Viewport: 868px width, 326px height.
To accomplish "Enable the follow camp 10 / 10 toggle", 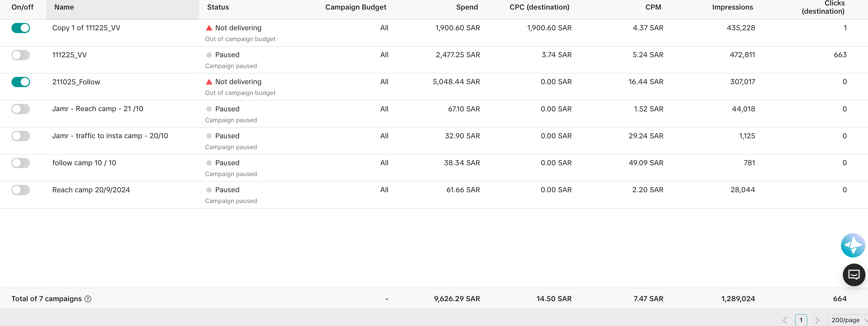I will pyautogui.click(x=21, y=163).
